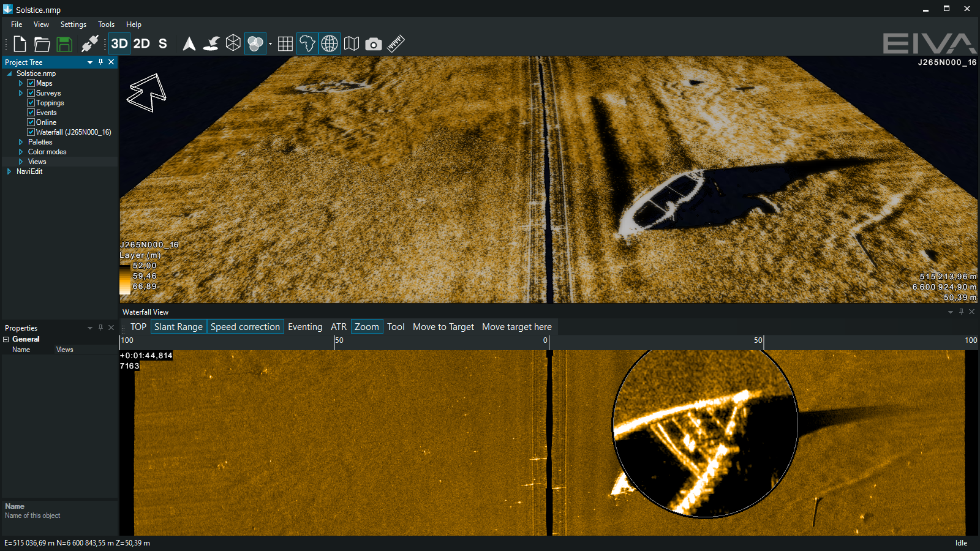Open dropdown arrow beside color blend icon
Viewport: 980px width, 551px height.
tap(270, 44)
